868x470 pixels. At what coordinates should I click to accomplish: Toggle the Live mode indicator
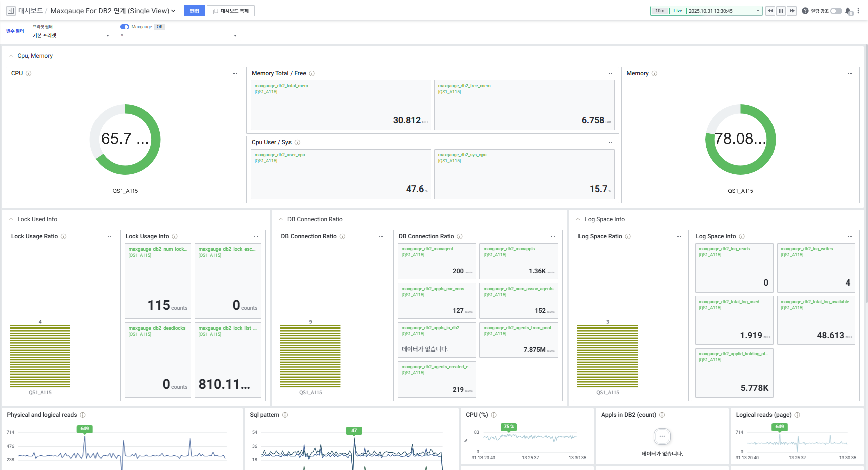(678, 11)
